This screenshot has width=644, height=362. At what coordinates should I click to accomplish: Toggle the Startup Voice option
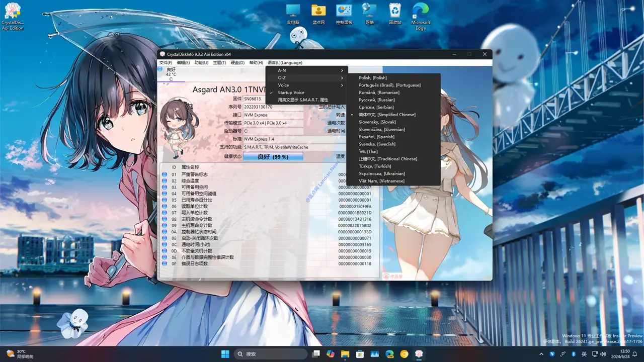tap(306, 93)
